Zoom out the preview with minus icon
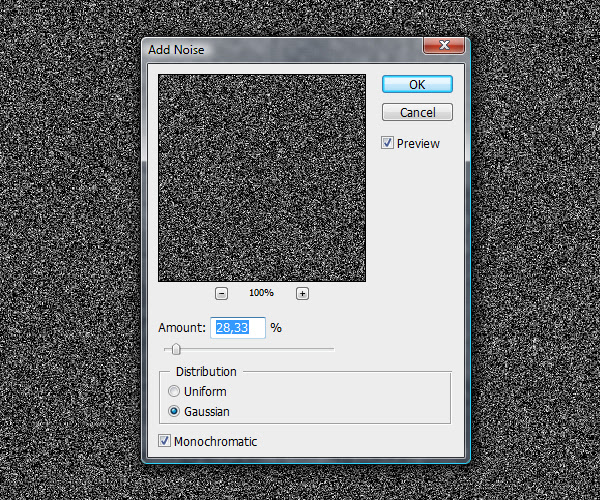Screen dimensions: 600x500 tap(222, 294)
